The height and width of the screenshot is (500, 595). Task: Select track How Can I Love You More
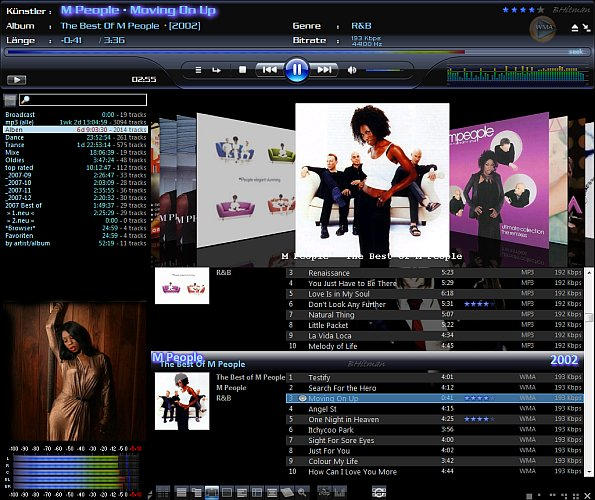[434, 472]
